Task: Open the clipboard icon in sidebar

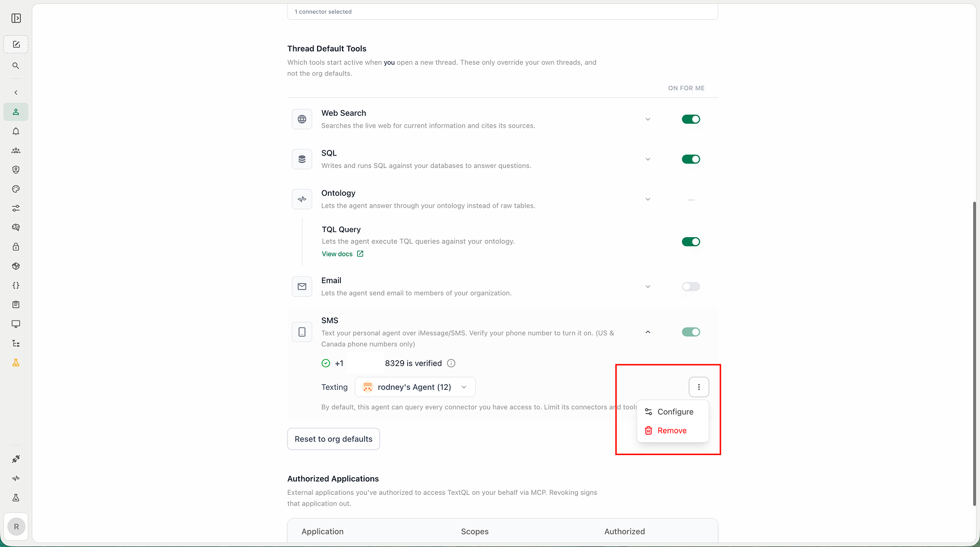Action: pos(16,305)
